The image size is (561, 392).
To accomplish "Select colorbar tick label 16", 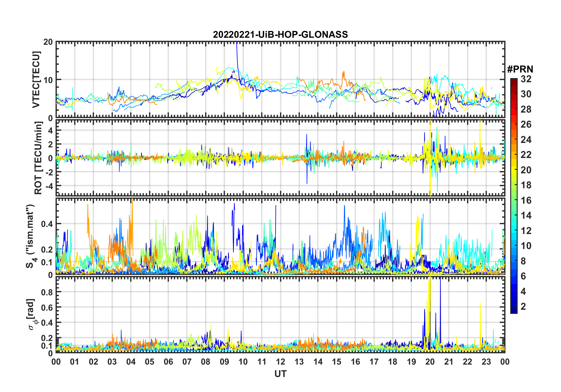I will click(x=526, y=200).
